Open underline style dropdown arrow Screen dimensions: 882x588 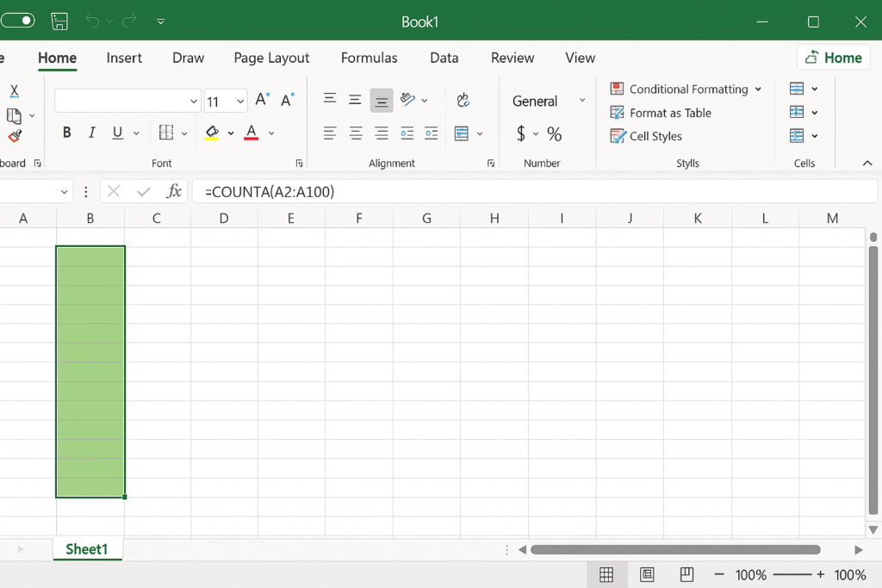coord(136,133)
